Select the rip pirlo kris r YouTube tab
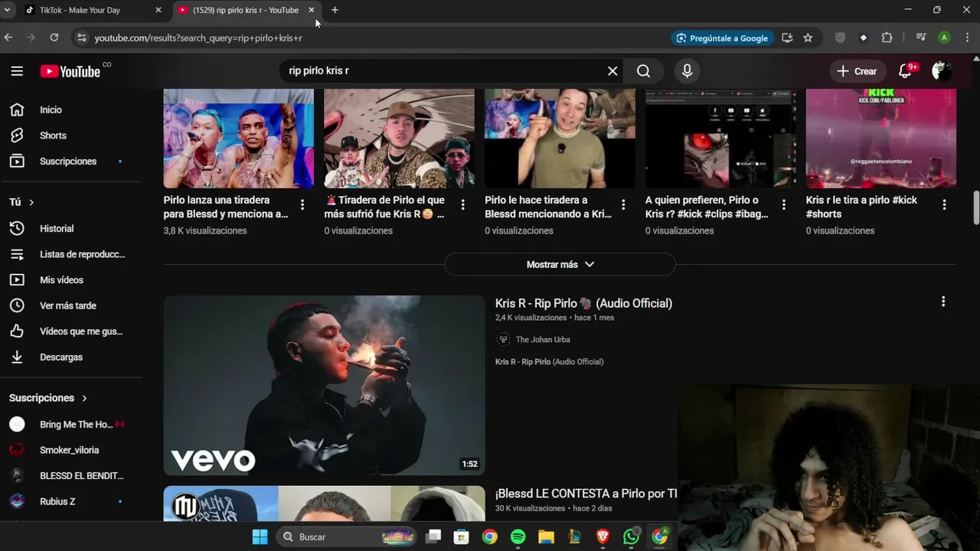980x551 pixels. 245,10
